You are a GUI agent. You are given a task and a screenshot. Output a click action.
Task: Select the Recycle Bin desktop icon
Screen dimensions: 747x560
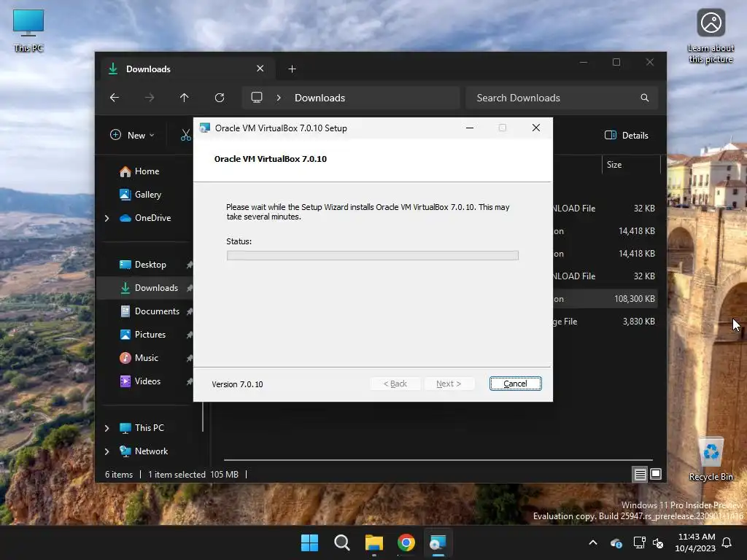(x=711, y=460)
